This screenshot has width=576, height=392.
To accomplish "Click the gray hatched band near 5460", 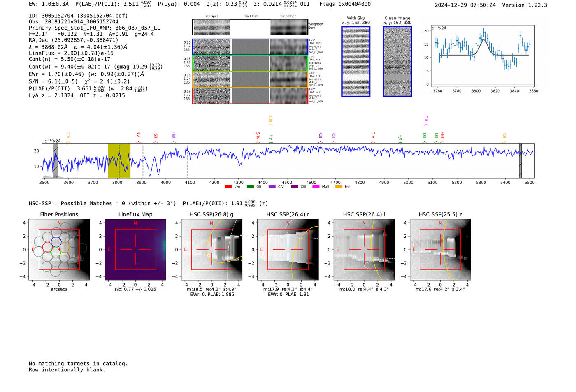I will click(520, 161).
